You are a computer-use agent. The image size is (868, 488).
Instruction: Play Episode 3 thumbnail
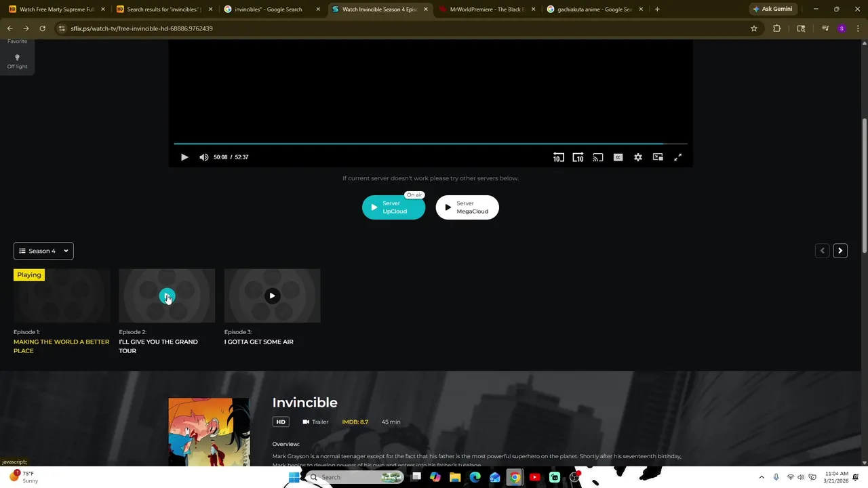tap(272, 296)
